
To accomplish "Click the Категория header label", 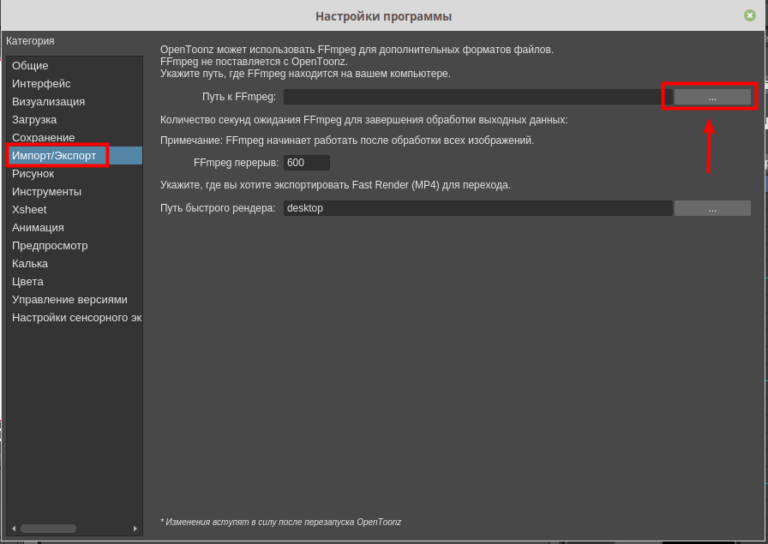I will (x=30, y=41).
